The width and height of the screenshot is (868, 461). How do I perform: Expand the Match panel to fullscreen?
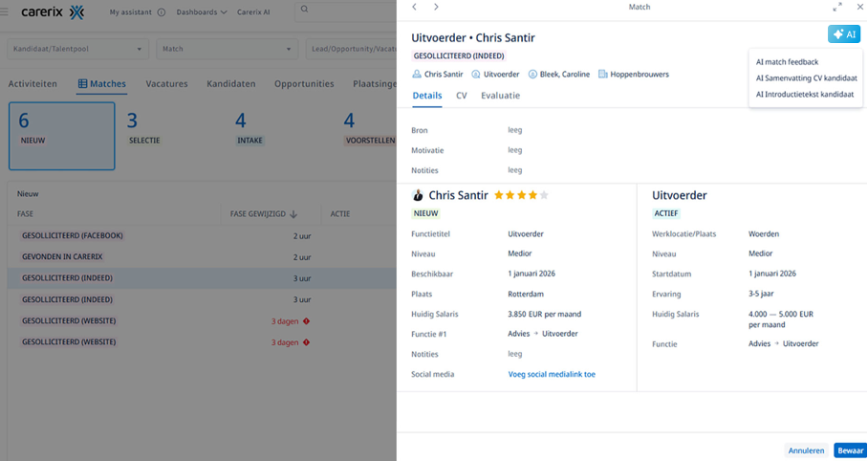coord(836,7)
